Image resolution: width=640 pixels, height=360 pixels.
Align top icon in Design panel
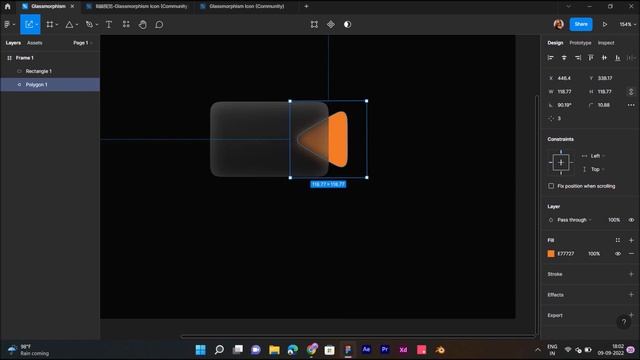(591, 58)
